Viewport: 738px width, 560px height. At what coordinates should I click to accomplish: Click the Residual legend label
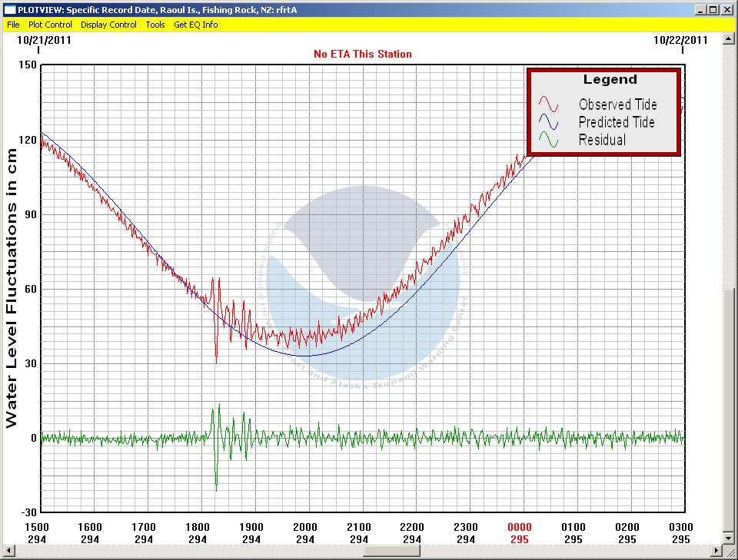click(x=602, y=140)
